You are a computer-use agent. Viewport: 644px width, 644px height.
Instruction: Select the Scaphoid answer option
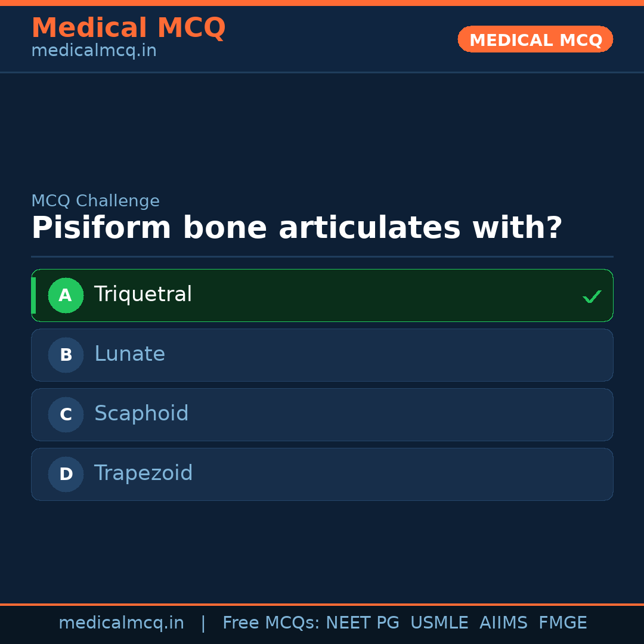click(322, 414)
